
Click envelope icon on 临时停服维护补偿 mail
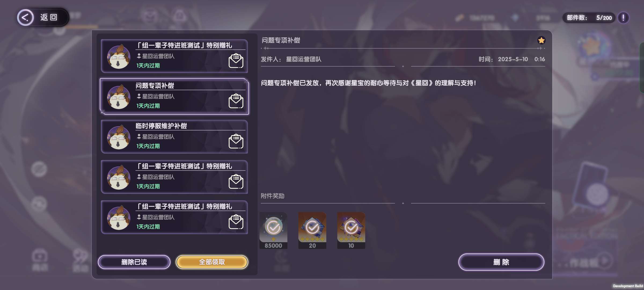click(x=236, y=142)
